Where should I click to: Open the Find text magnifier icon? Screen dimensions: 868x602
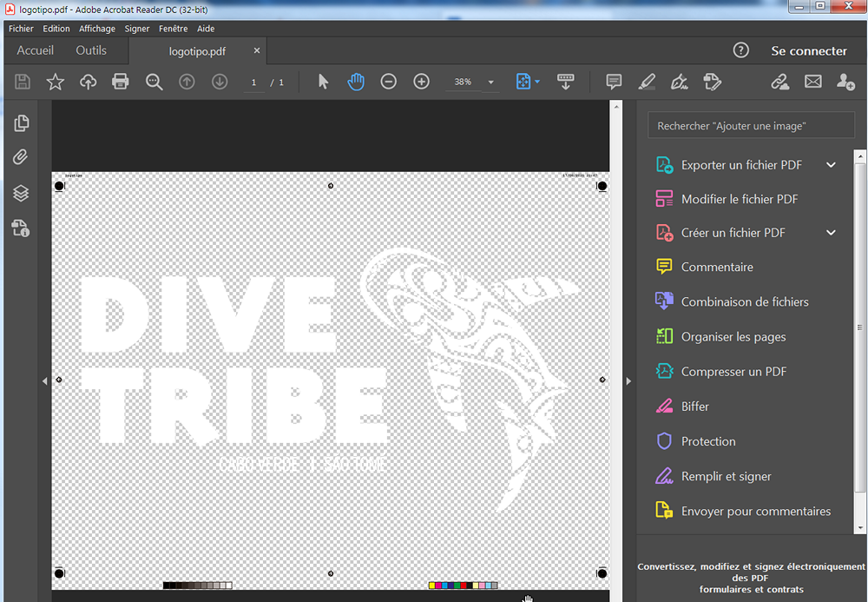(154, 82)
